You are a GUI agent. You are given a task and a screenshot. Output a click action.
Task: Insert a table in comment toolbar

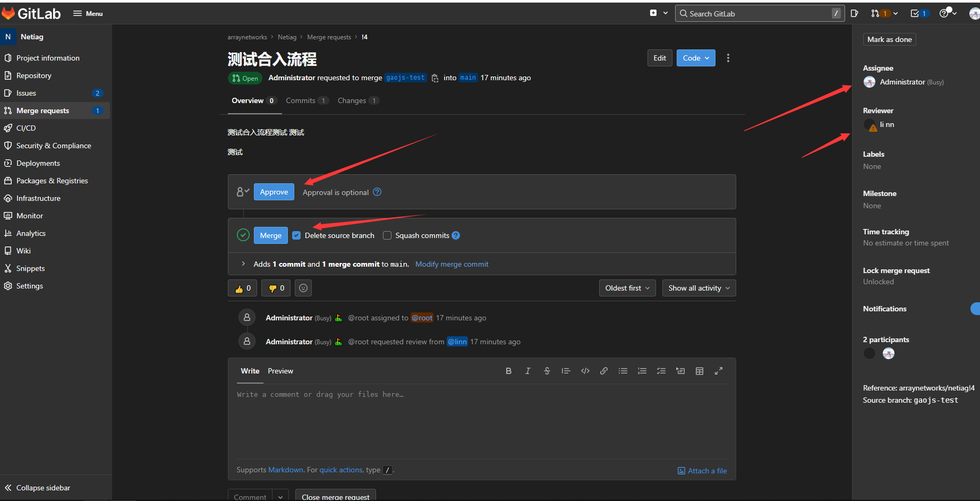700,371
